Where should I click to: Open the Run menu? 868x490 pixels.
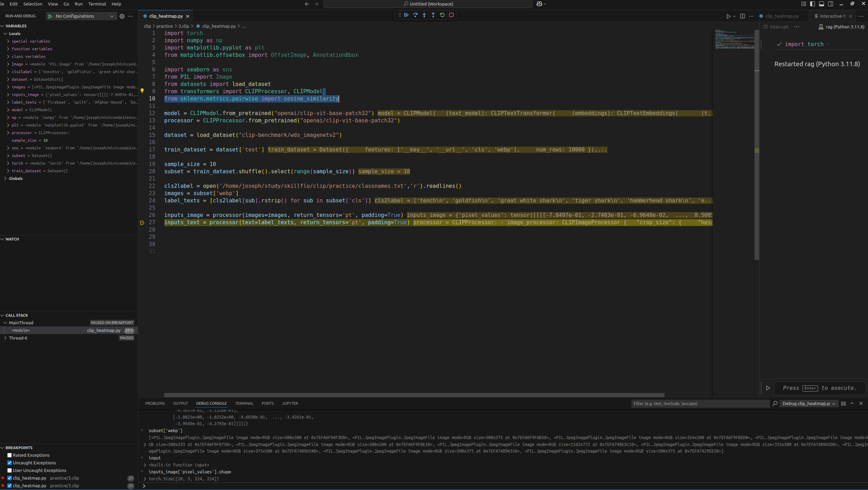79,4
